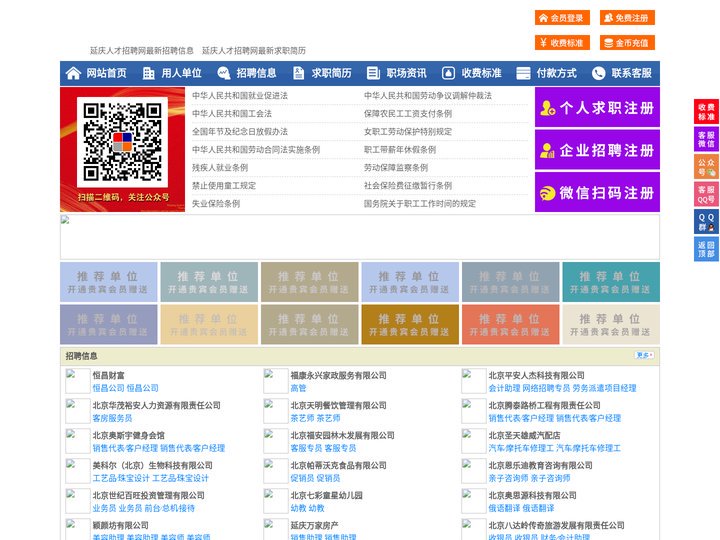This screenshot has width=720, height=540.
Task: Click the home icon beside 网站首页
Action: [x=73, y=73]
